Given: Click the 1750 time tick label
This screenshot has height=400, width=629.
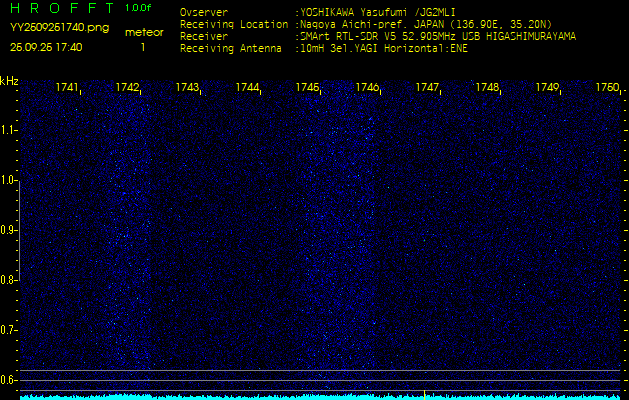Looking at the screenshot, I should tap(607, 87).
